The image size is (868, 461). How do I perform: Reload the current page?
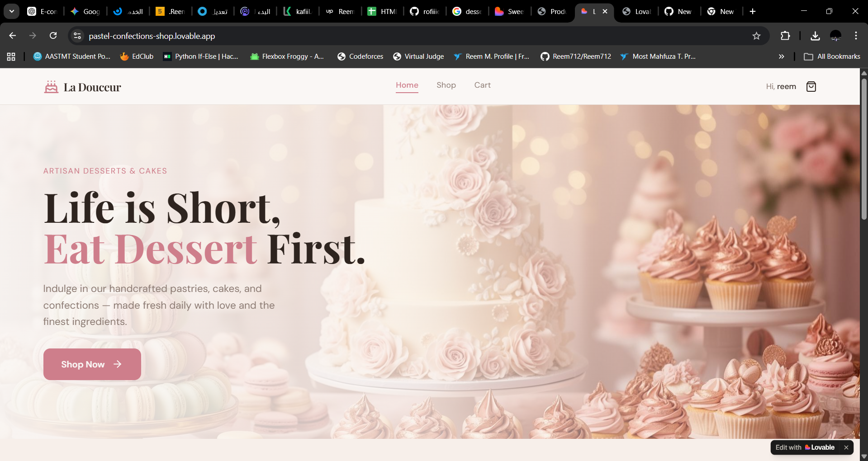click(53, 36)
